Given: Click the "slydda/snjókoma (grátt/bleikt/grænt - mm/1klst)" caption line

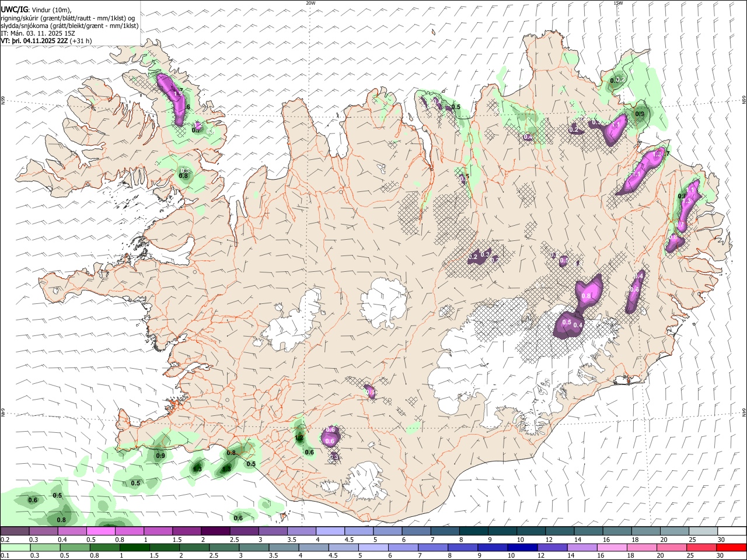Looking at the screenshot, I should tap(70, 26).
